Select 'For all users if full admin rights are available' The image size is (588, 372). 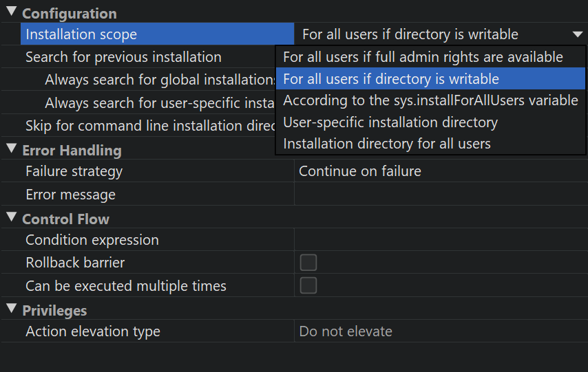pyautogui.click(x=423, y=57)
